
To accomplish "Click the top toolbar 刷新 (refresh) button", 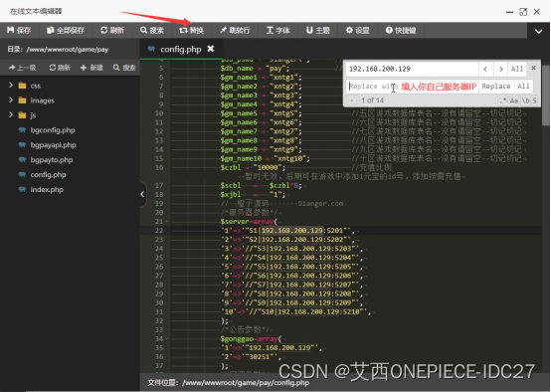I will [112, 30].
